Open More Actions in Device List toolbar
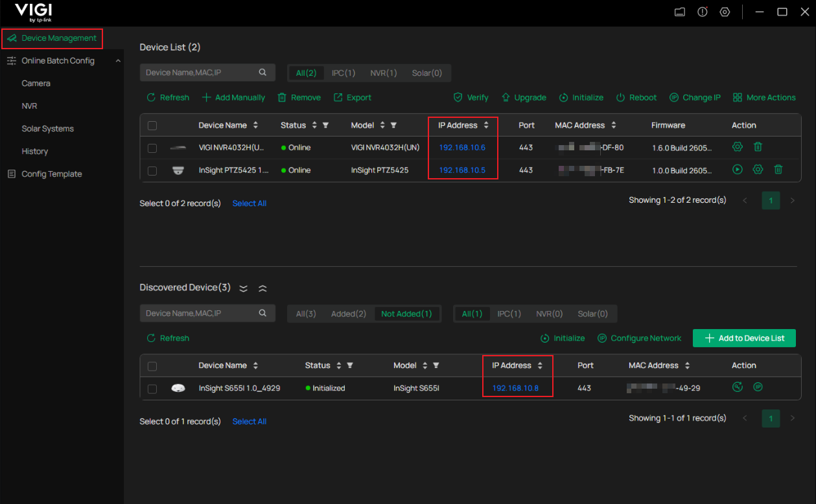This screenshot has width=816, height=504. click(764, 97)
